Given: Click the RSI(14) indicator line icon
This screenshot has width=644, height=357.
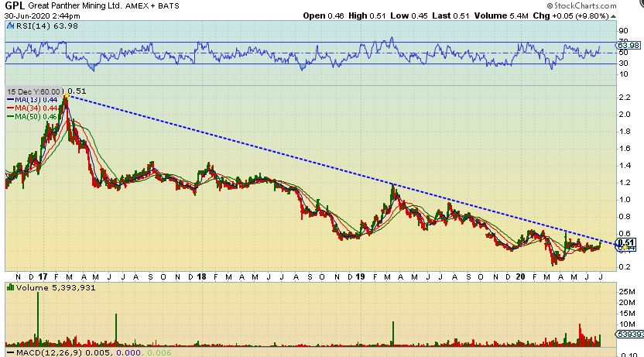Looking at the screenshot, I should point(11,26).
